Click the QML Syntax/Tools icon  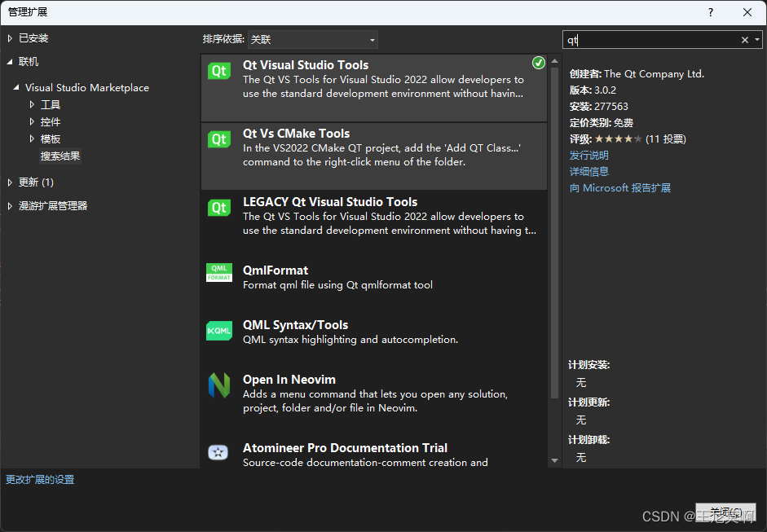click(x=219, y=331)
